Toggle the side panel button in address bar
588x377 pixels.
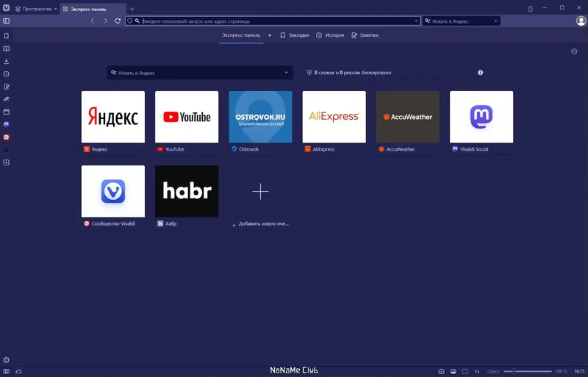(x=7, y=21)
